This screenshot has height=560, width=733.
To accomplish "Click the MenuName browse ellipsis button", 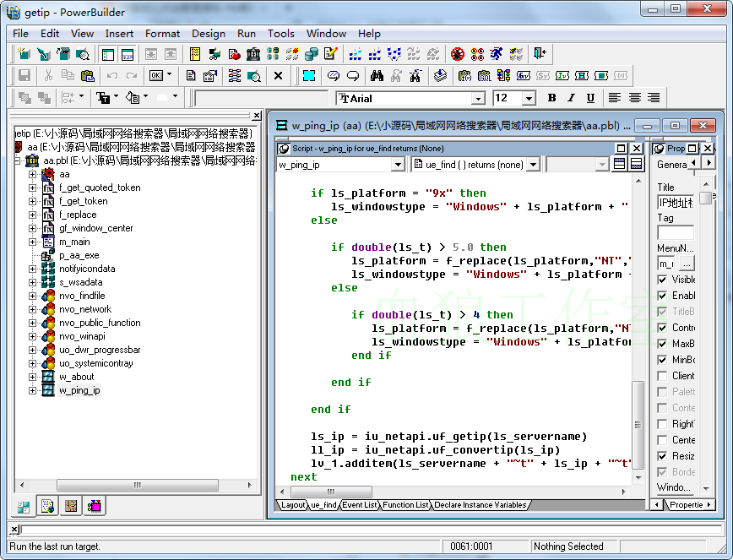I will coord(687,264).
